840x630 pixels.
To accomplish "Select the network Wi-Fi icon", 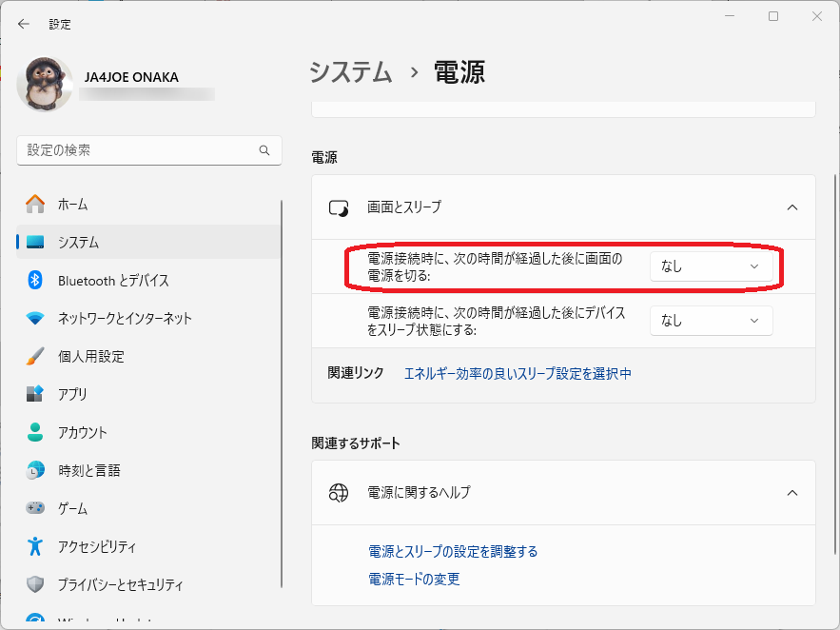I will click(35, 318).
